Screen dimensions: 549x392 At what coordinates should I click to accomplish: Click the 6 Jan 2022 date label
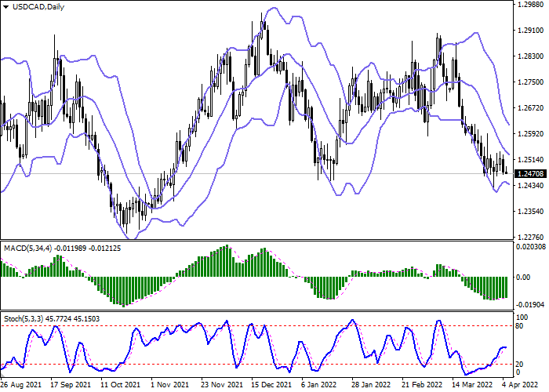pos(319,385)
